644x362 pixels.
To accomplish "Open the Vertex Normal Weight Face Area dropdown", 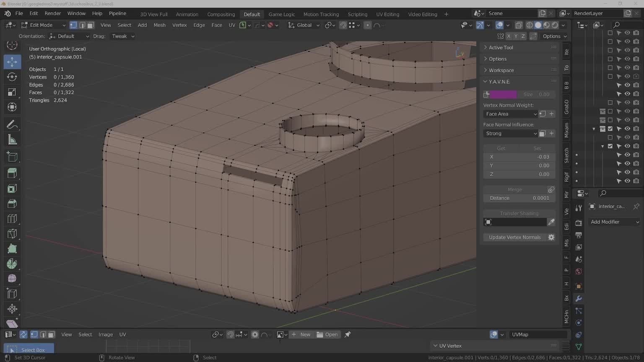I will (x=510, y=114).
